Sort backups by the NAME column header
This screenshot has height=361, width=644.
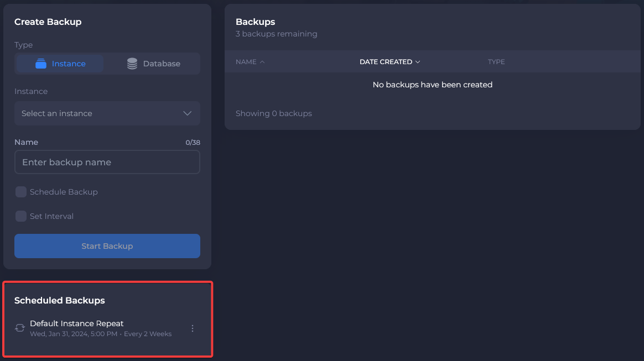click(246, 61)
